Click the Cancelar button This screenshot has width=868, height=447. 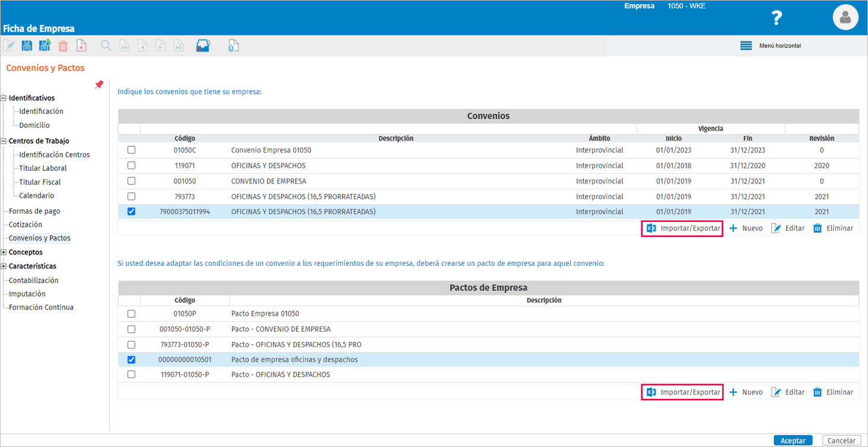point(841,440)
